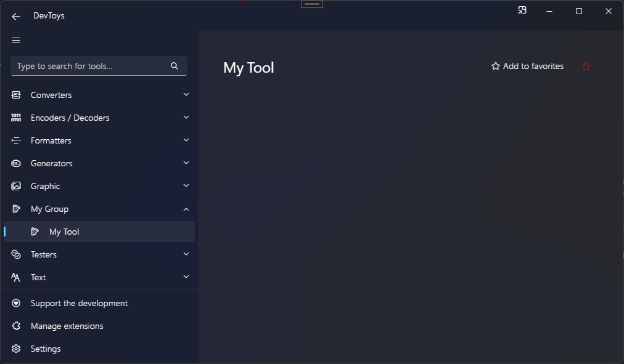This screenshot has height=364, width=624.
Task: Open the Settings page label
Action: [46, 349]
